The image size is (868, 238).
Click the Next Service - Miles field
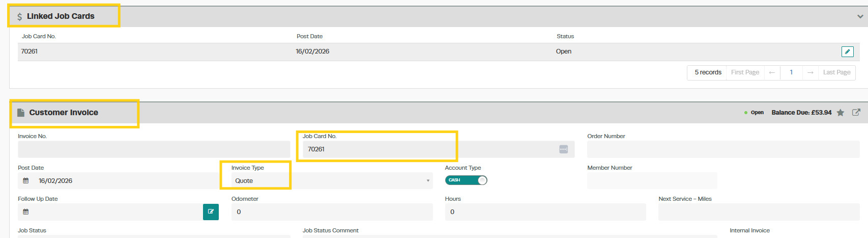coord(759,212)
